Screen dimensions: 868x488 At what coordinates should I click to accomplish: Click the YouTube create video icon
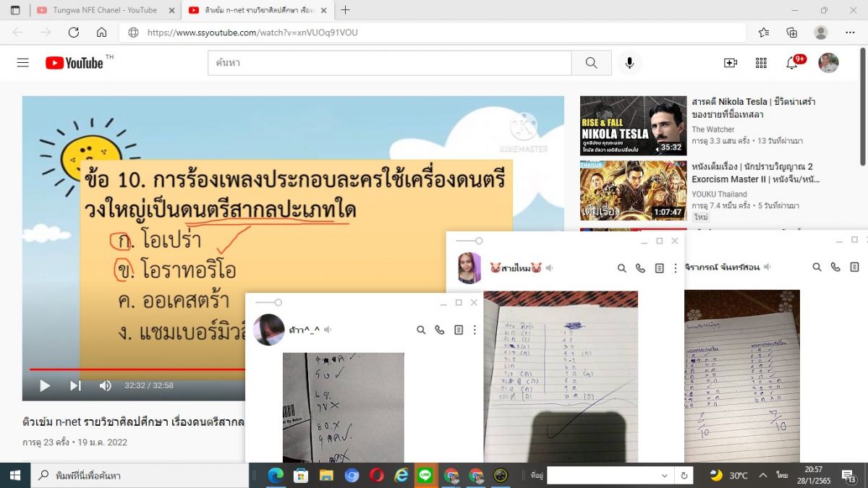click(x=731, y=63)
